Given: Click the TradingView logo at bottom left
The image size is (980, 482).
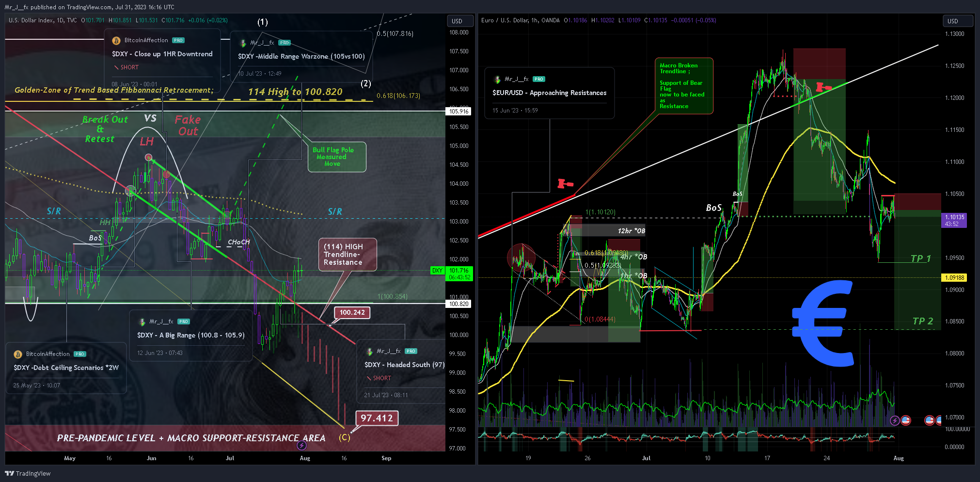Looking at the screenshot, I should point(28,473).
